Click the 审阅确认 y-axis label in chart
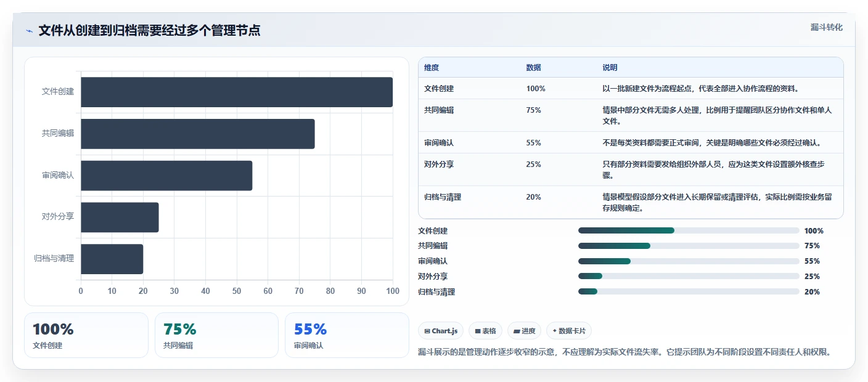 pos(58,176)
